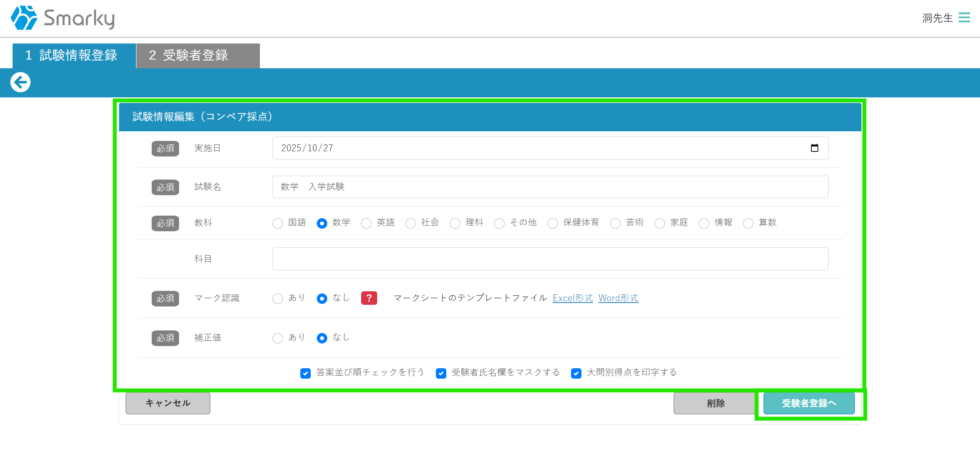This screenshot has width=980, height=453.
Task: Open the hamburger menu icon
Action: [964, 17]
